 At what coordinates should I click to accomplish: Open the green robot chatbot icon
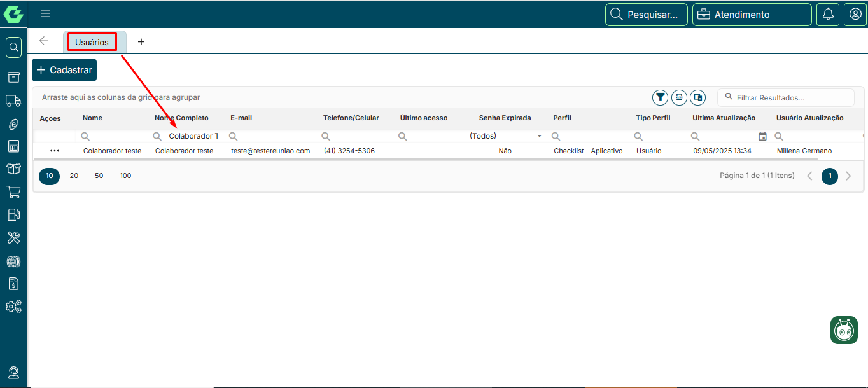(x=844, y=330)
